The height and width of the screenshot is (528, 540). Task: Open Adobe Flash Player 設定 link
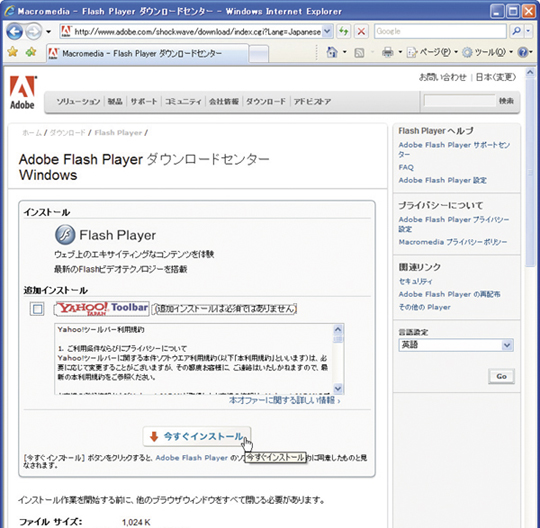coord(443,180)
